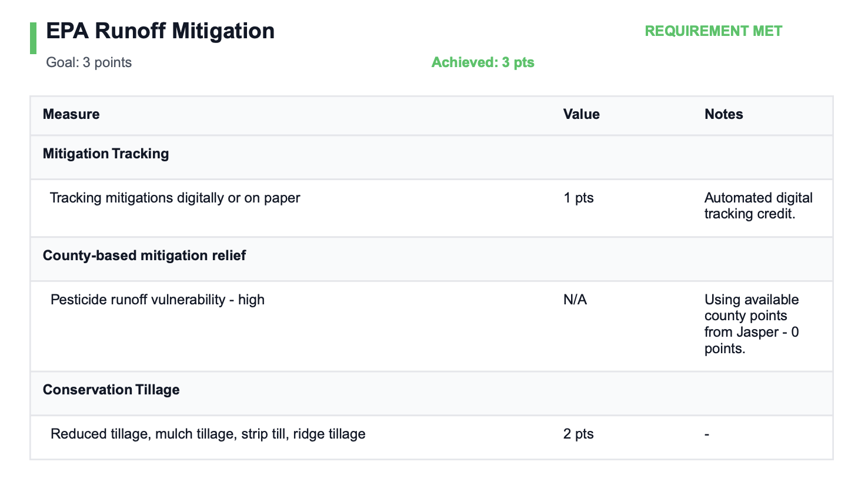Collapse the County-based mitigation relief section
868x478 pixels.
(x=143, y=255)
